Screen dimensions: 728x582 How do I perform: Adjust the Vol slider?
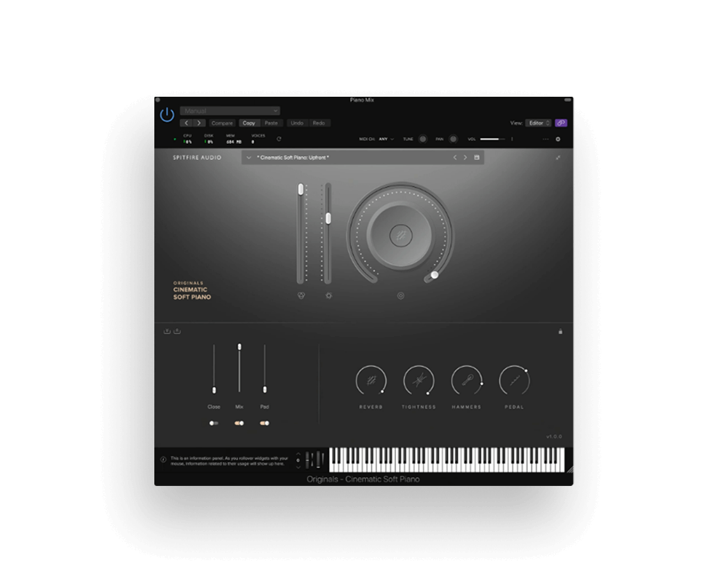(x=492, y=139)
